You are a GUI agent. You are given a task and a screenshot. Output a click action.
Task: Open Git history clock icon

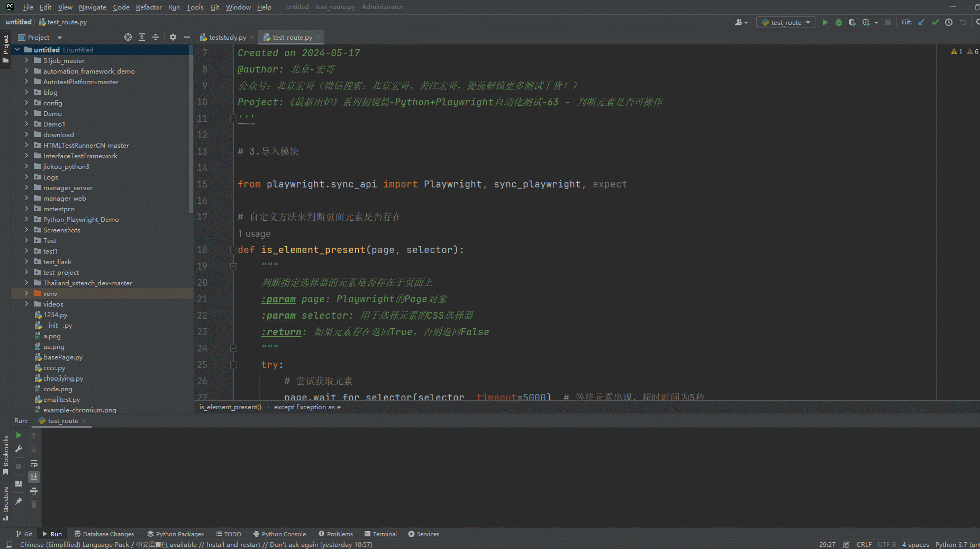click(949, 22)
